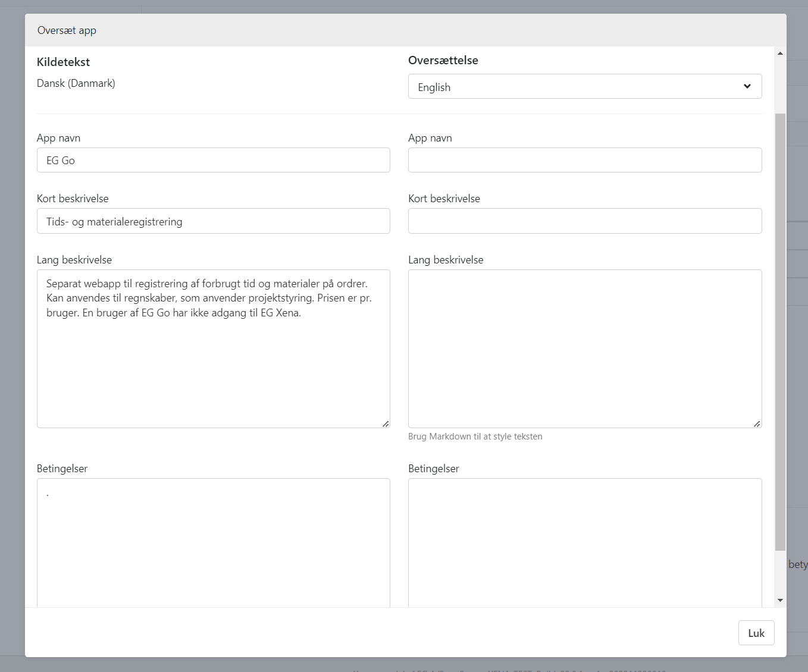This screenshot has height=672, width=808.
Task: Click source field reading Tids- og materialeregistrering
Action: (213, 221)
